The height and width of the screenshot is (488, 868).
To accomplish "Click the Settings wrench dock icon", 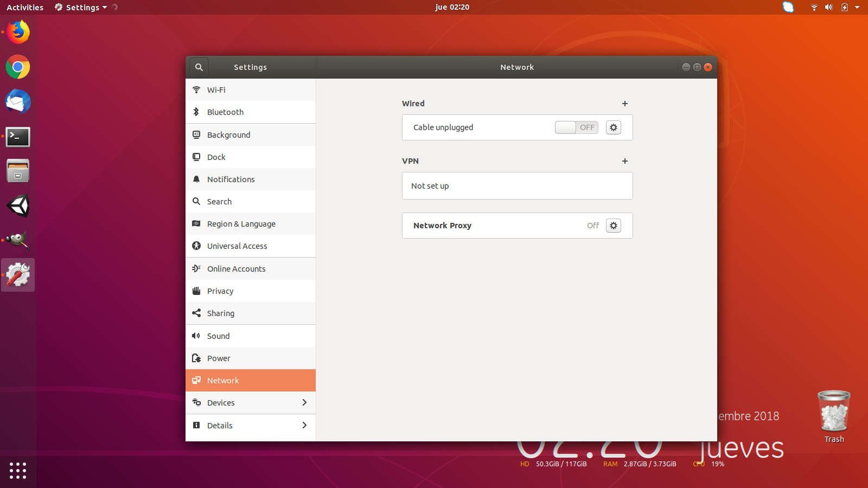I will click(18, 275).
